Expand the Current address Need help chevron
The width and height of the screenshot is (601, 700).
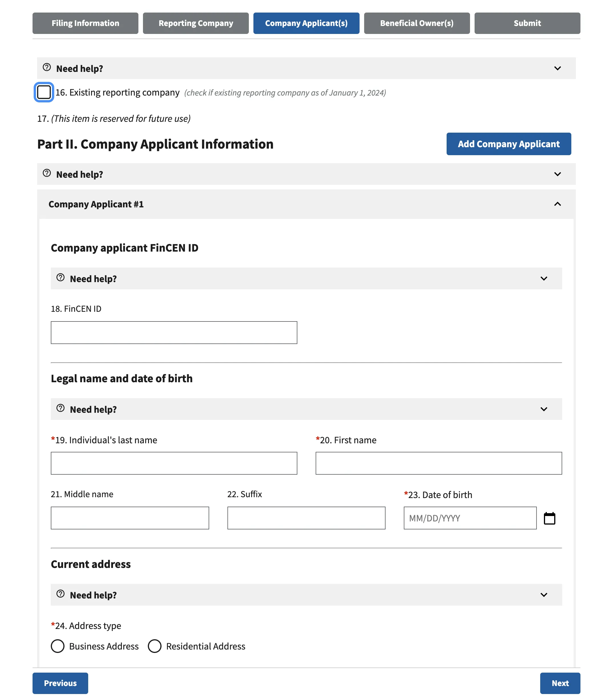(544, 594)
